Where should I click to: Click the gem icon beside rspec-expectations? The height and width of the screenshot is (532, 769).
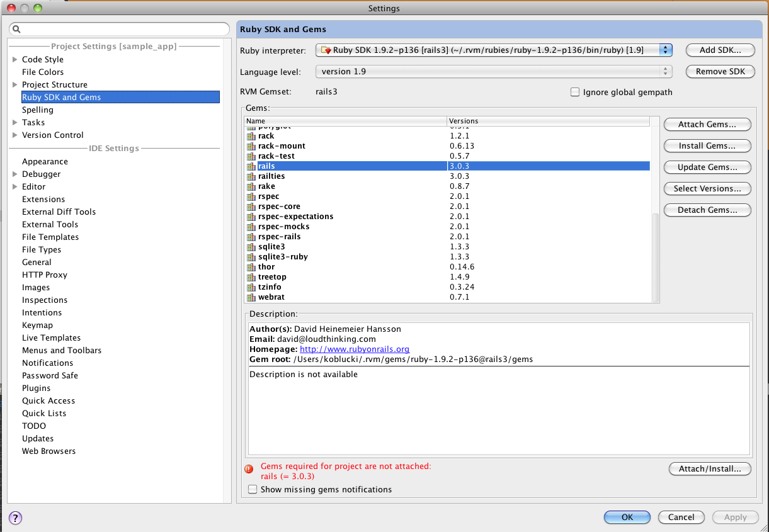click(251, 217)
